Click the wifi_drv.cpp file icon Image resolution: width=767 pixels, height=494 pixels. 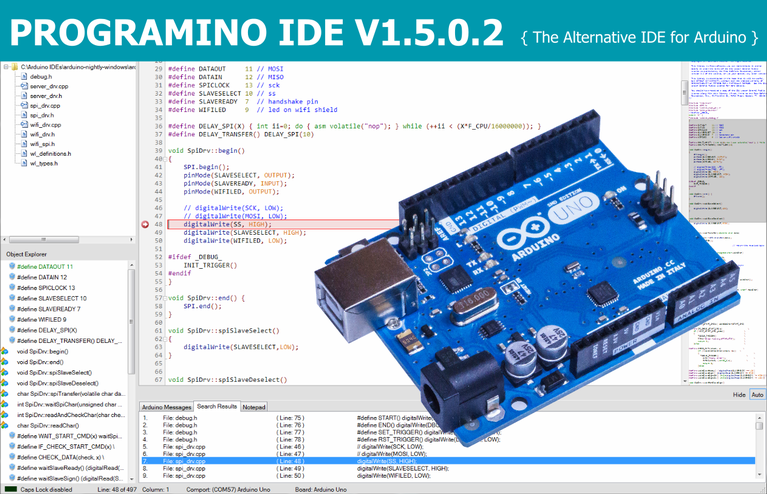coord(24,125)
